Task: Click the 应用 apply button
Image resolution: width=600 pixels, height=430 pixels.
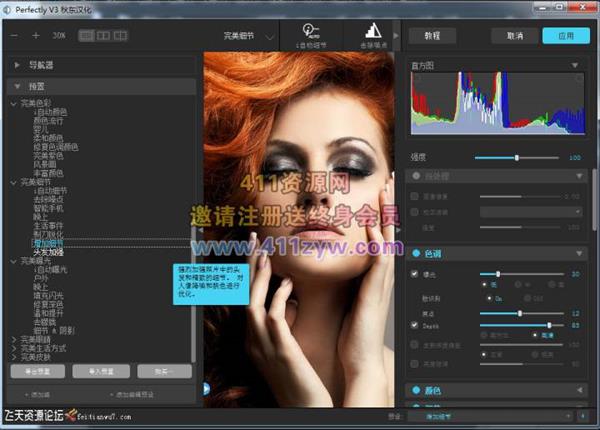Action: coord(566,35)
